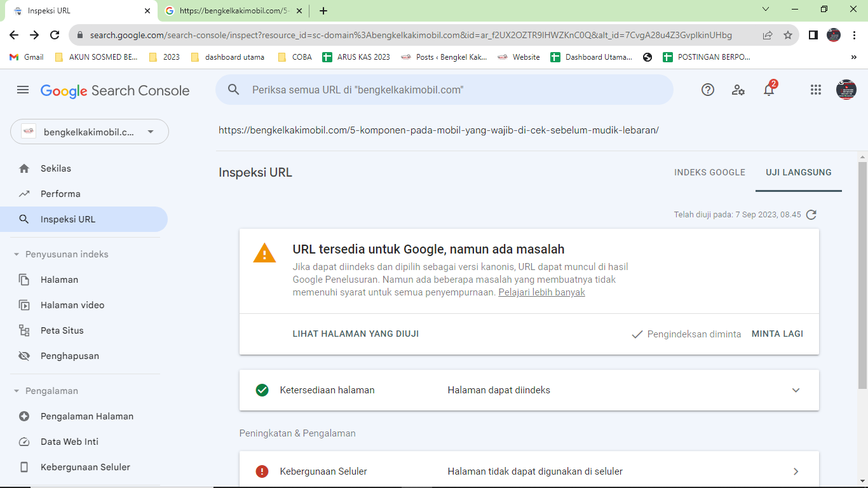Screen dimensions: 868x488
Task: Bookmark this page with the star icon
Action: click(x=788, y=35)
